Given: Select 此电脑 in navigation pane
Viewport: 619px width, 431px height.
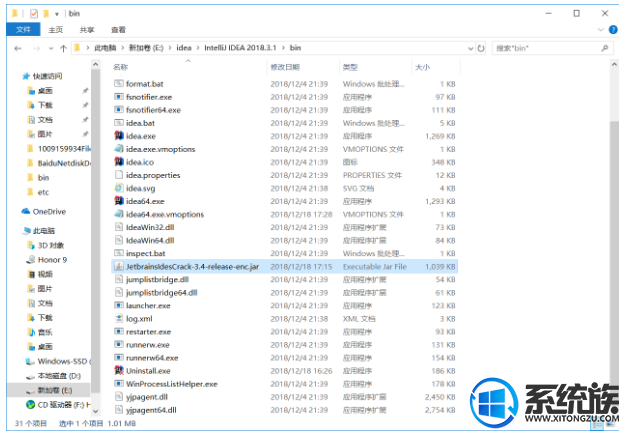Looking at the screenshot, I should (x=43, y=230).
